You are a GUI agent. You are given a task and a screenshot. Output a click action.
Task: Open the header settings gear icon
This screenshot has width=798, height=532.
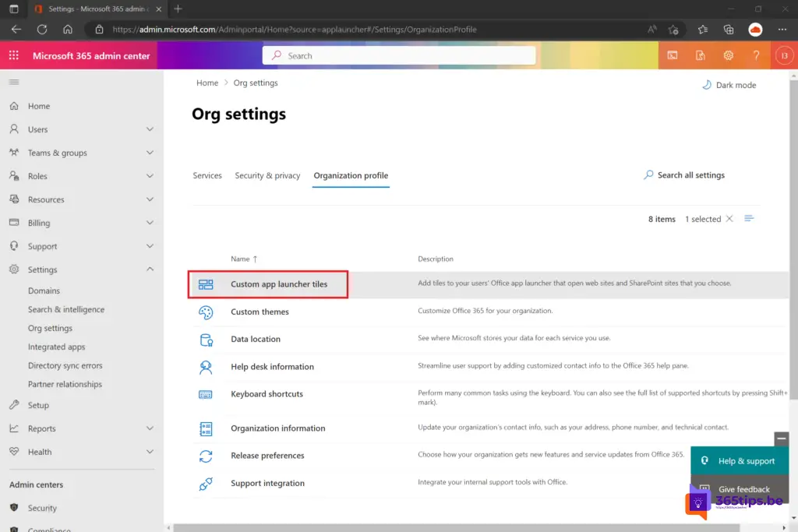tap(729, 55)
